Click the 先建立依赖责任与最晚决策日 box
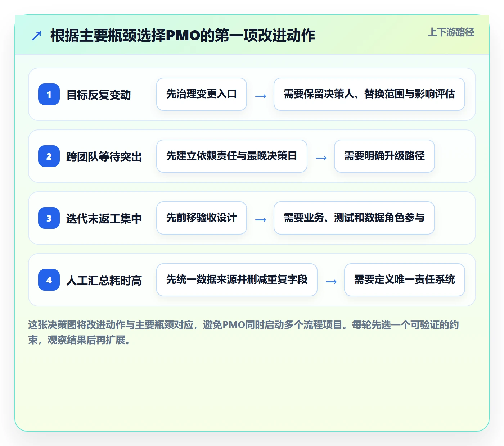 [232, 156]
